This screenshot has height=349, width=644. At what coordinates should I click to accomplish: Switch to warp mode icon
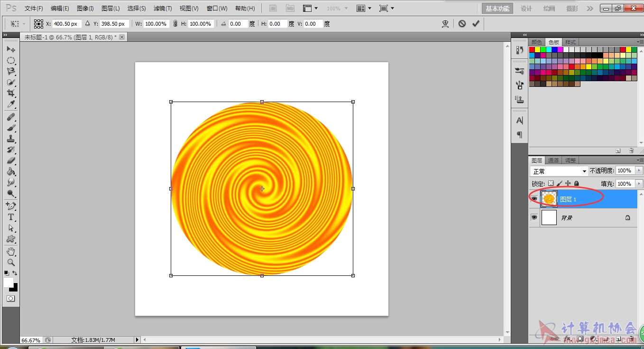[x=445, y=24]
